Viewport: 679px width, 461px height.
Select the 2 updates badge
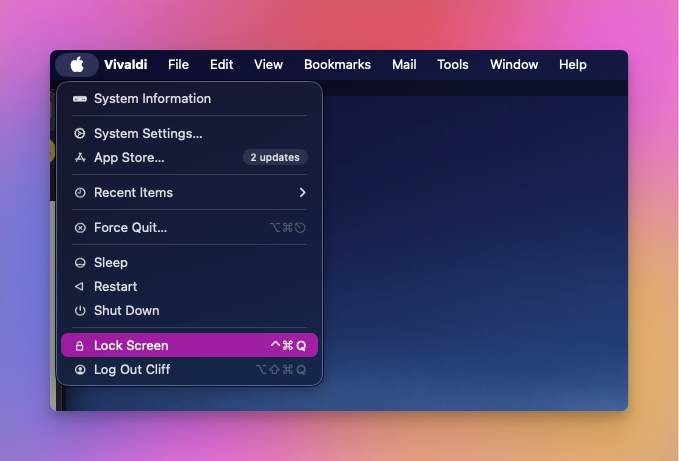(275, 158)
